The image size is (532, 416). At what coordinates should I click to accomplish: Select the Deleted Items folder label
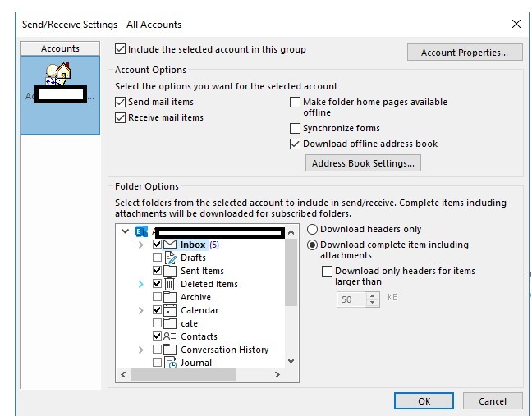[x=209, y=284]
